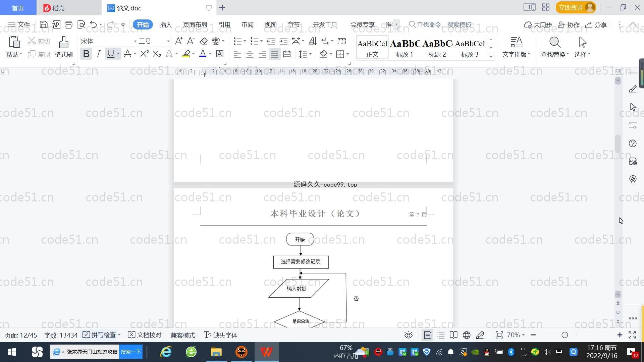Screen dimensions: 644x362
Task: Toggle justified alignment
Action: tap(275, 54)
